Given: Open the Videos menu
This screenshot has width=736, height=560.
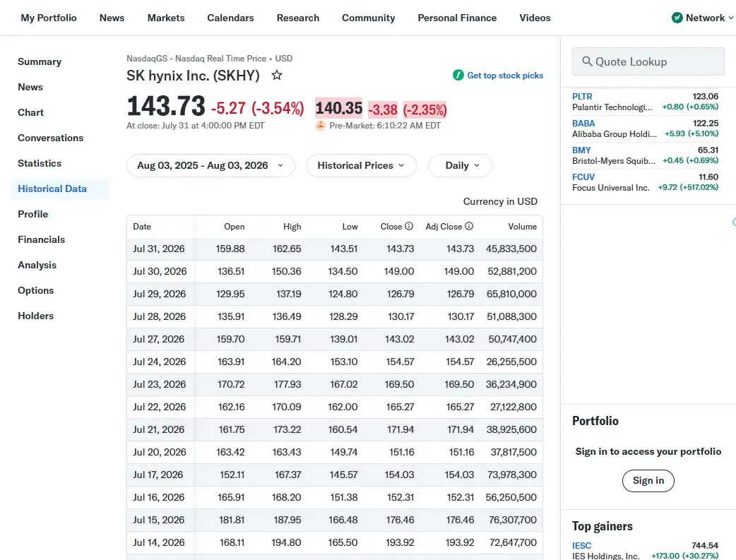Looking at the screenshot, I should (535, 18).
